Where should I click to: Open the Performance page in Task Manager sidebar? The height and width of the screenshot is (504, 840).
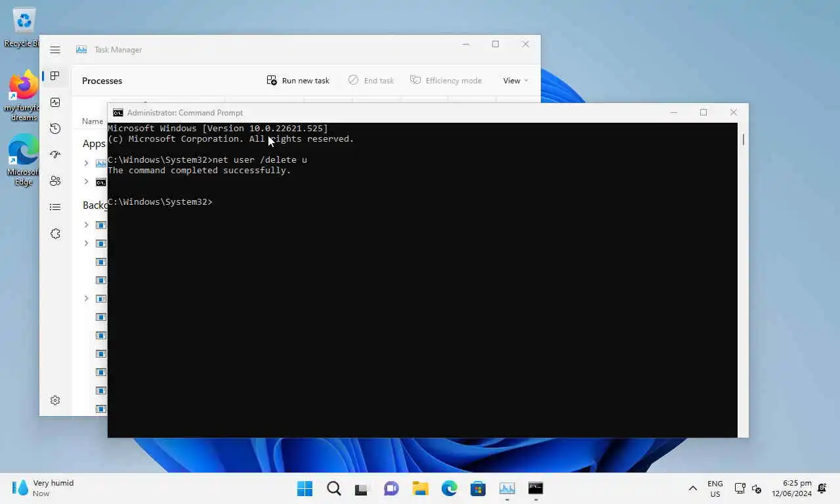click(55, 102)
